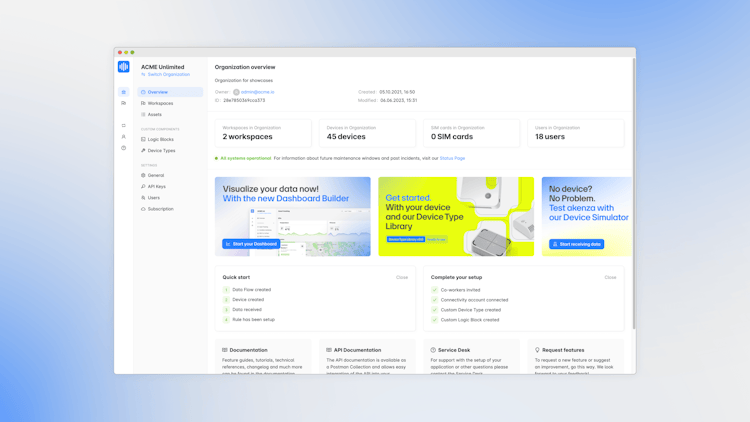Click the green systems operational status dot
Screen dimensions: 750x422
217,158
